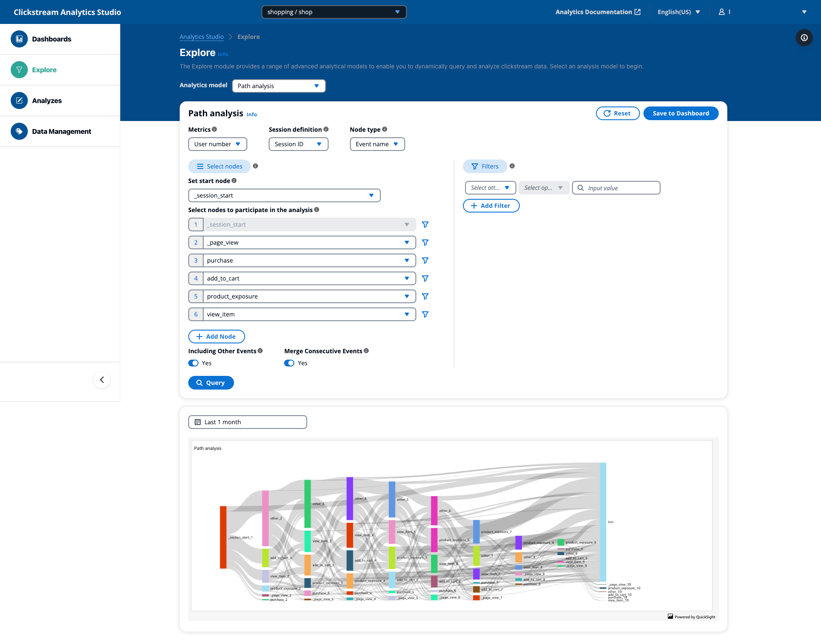Click the info icon beside Merge Consecutive Events
Screen dimensions: 821x644
pos(366,351)
